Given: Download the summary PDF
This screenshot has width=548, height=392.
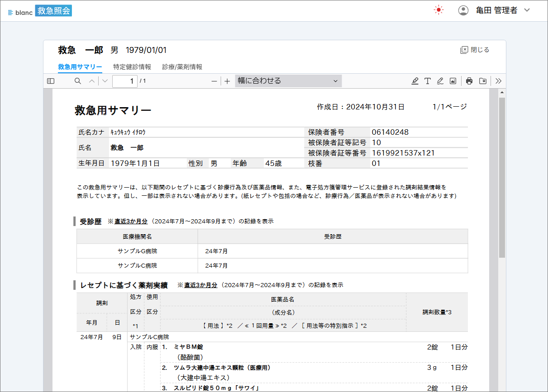Looking at the screenshot, I should tap(482, 81).
